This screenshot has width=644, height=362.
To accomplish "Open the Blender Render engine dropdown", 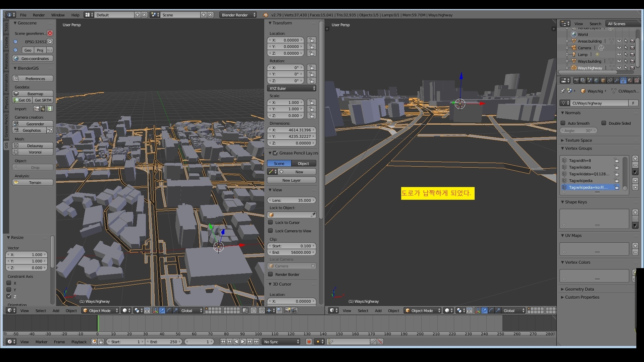I will (x=238, y=15).
